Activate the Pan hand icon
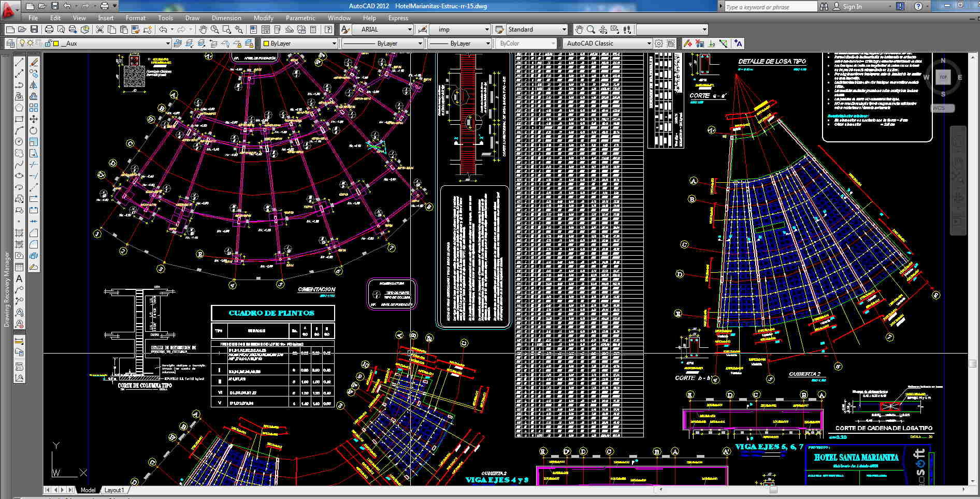Screen dimensions: 980x499 point(203,30)
